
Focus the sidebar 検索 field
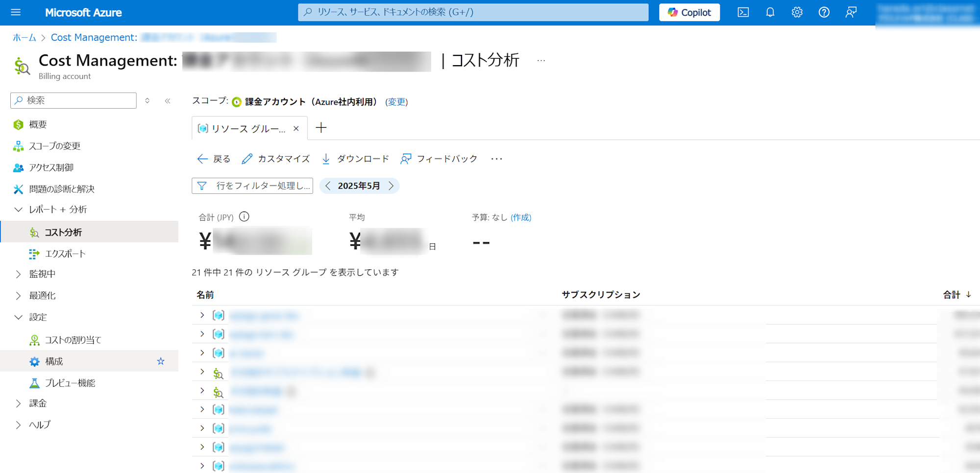tap(73, 100)
